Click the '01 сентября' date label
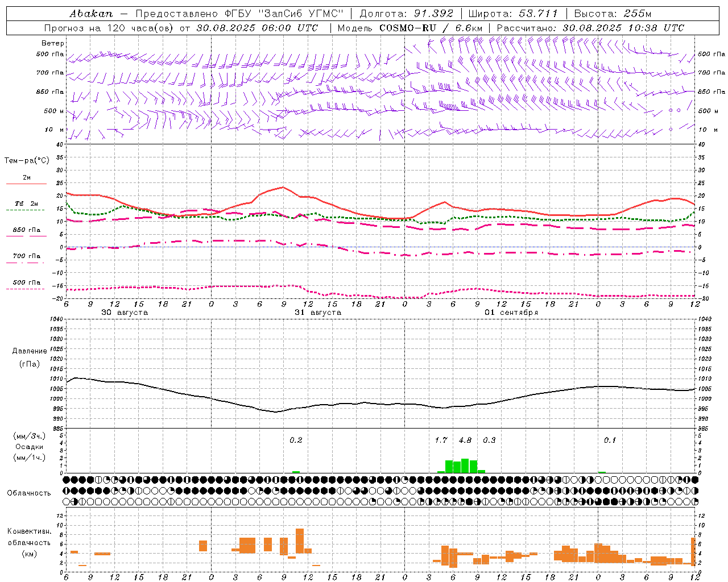728x582 pixels. (511, 313)
